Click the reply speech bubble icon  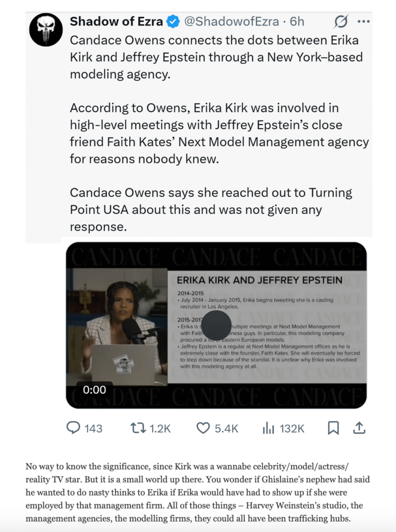(74, 428)
